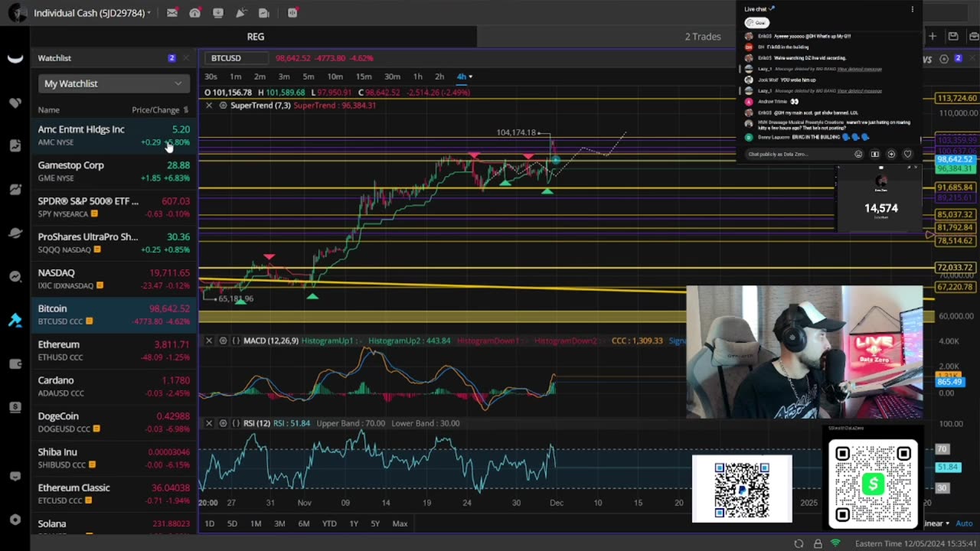Select the 1h chart interval
The height and width of the screenshot is (551, 980).
click(417, 77)
